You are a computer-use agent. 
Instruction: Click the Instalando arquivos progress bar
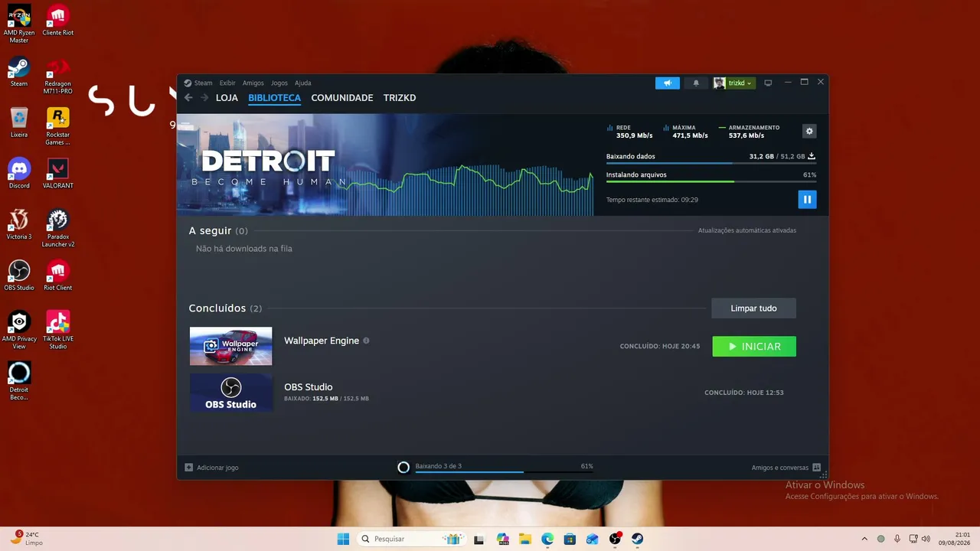point(711,181)
